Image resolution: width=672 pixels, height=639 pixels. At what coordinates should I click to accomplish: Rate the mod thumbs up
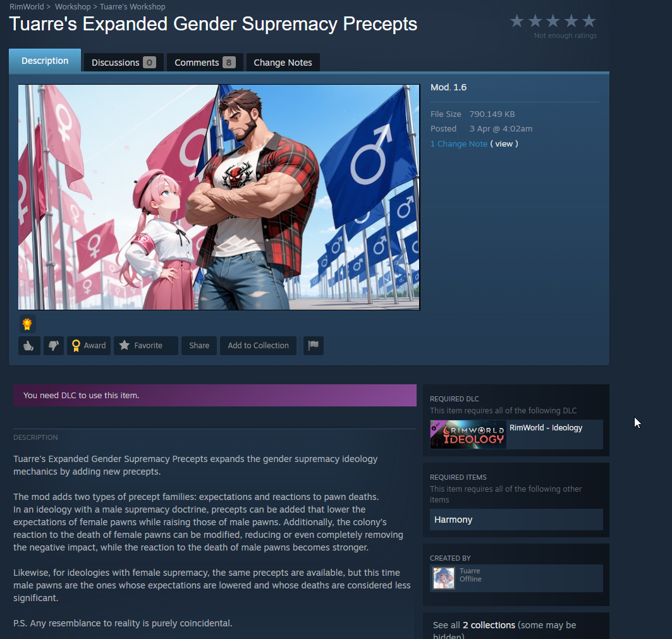(29, 346)
